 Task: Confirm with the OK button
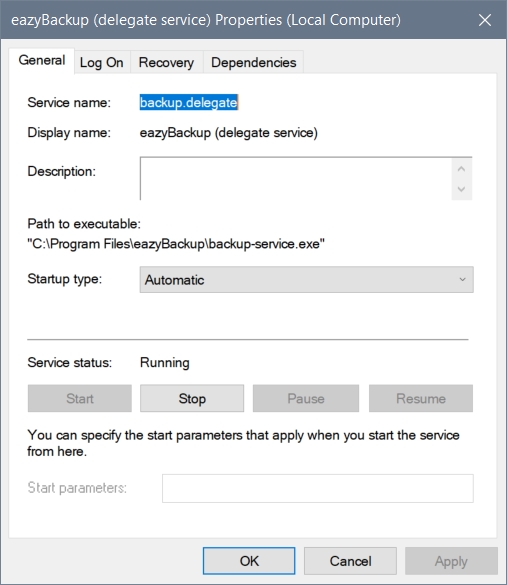pos(249,561)
